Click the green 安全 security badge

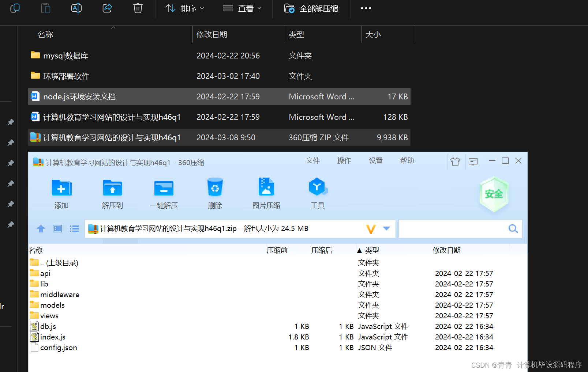[x=494, y=194]
